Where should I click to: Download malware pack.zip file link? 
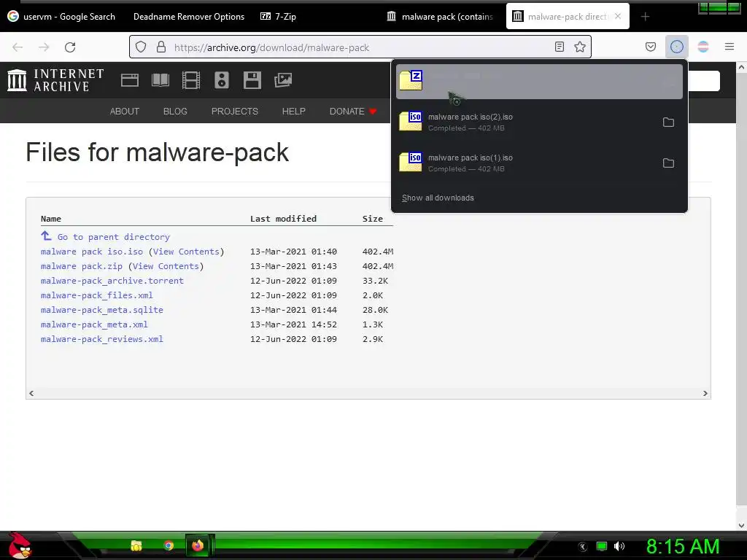pyautogui.click(x=82, y=266)
